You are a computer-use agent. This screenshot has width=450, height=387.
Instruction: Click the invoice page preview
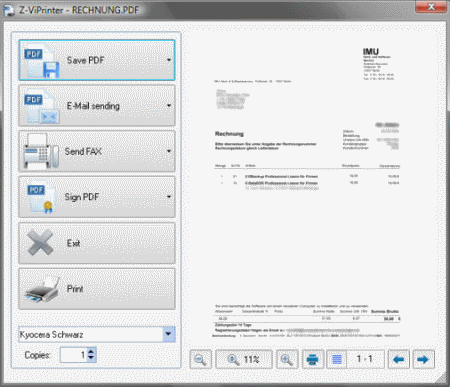pos(311,188)
